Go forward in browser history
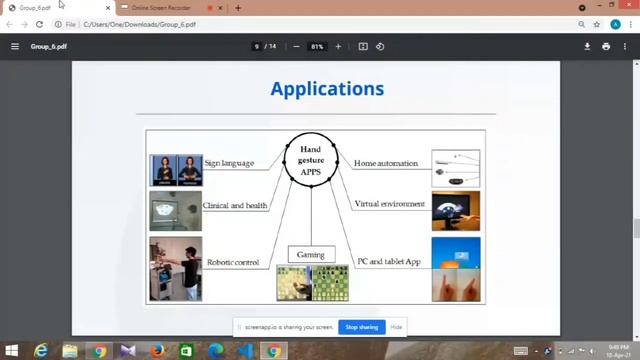 [24, 24]
